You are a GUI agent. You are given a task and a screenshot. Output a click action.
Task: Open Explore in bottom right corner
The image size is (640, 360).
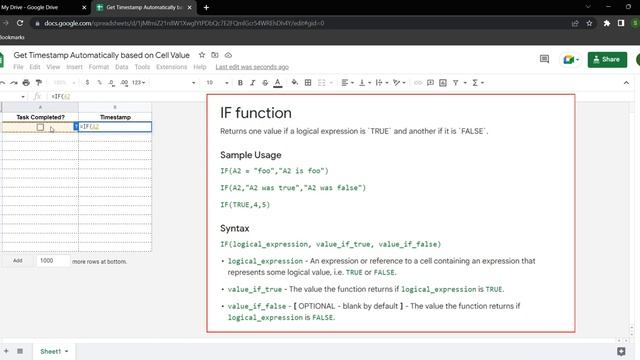621,351
